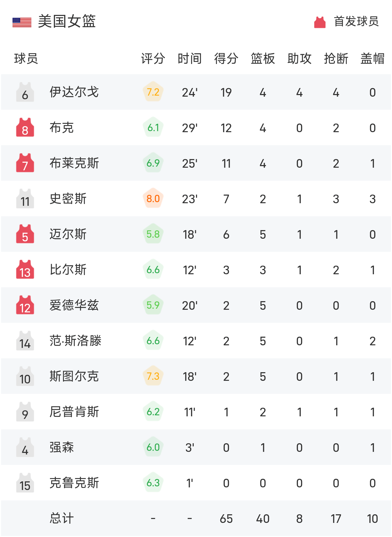Click the 7.2 rating badge for 伊达尔戈

coord(153,92)
